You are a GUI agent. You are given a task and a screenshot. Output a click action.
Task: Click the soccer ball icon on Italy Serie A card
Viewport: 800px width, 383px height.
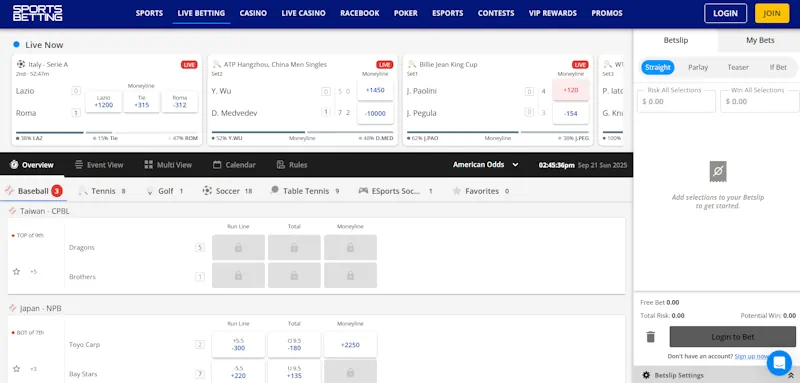pyautogui.click(x=21, y=64)
